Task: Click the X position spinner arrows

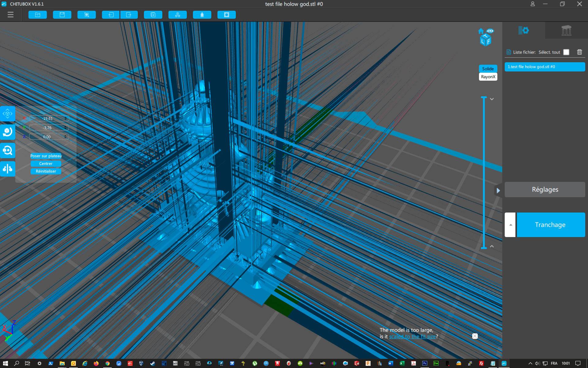Action: point(66,118)
